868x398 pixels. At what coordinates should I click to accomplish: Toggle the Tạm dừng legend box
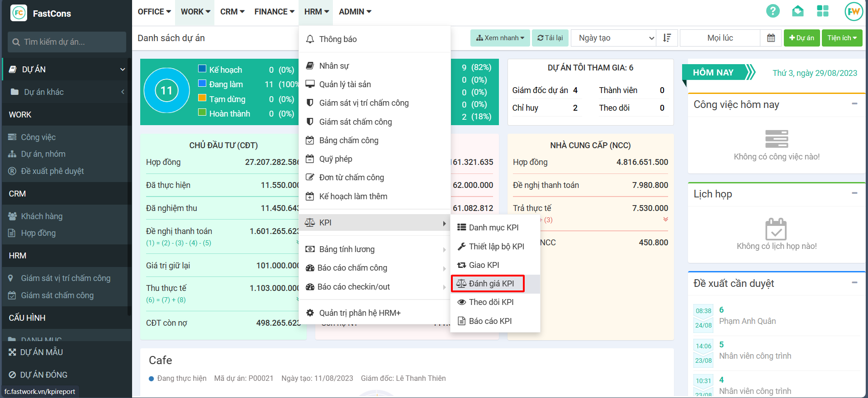click(202, 98)
